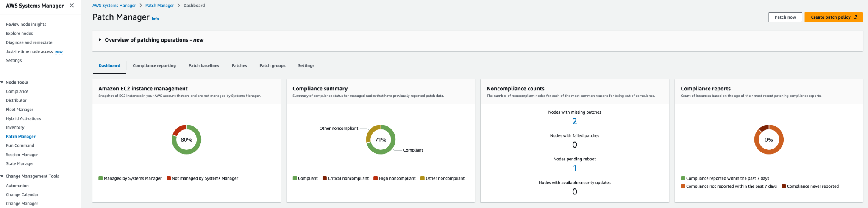Open external link icon on Create patch policy
This screenshot has height=208, width=868.
[x=855, y=17]
